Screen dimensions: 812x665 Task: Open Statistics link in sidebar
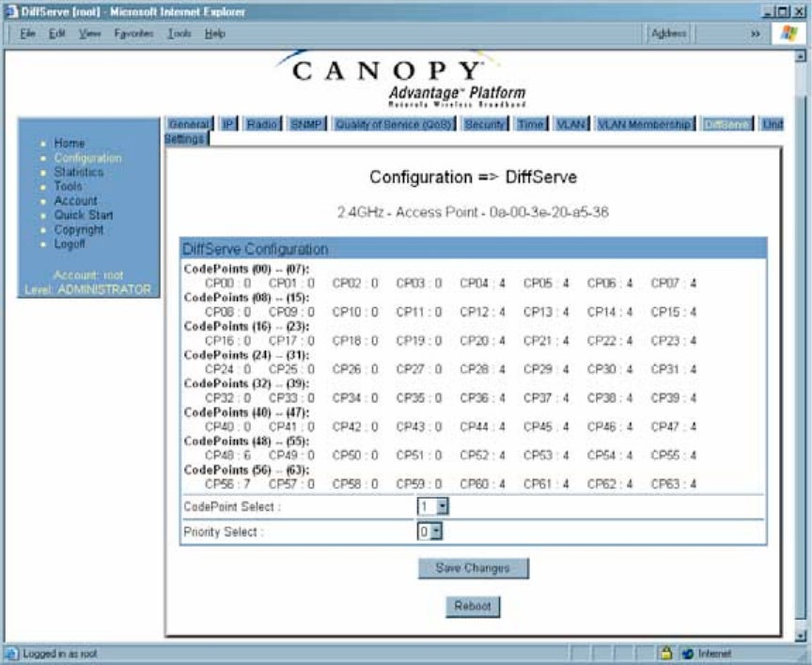(x=79, y=172)
